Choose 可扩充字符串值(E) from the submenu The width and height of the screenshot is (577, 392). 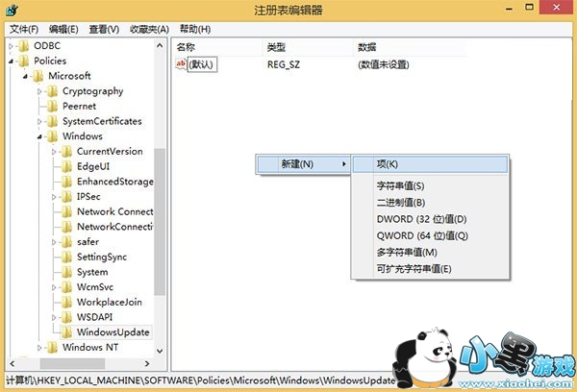(x=430, y=269)
